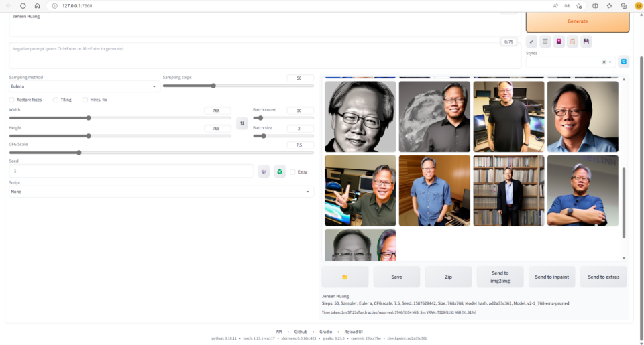
Task: Send image to inpaint
Action: coord(551,277)
